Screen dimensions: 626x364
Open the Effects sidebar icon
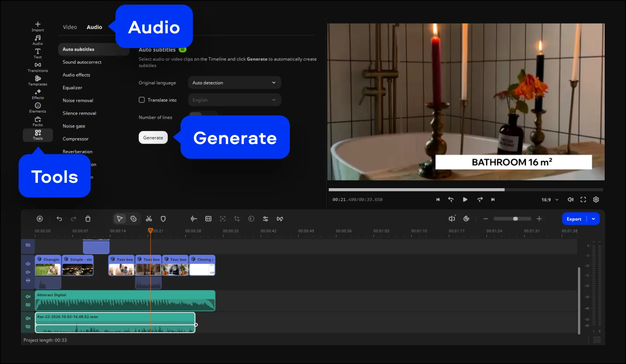pyautogui.click(x=38, y=94)
